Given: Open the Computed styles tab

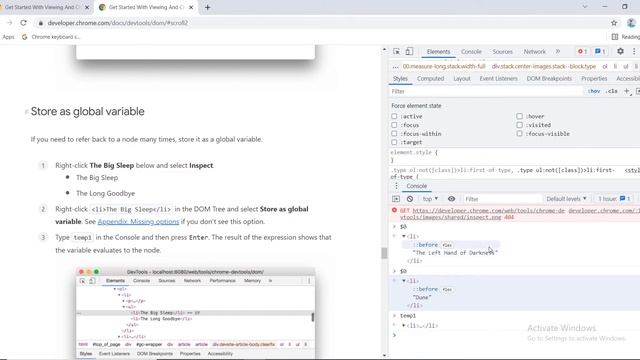Looking at the screenshot, I should pos(430,78).
